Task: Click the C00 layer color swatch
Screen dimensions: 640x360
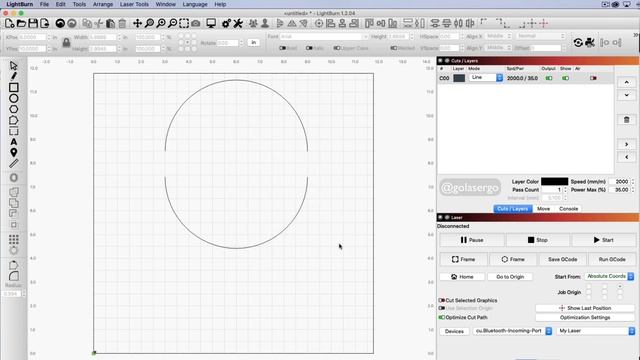Action: 459,78
